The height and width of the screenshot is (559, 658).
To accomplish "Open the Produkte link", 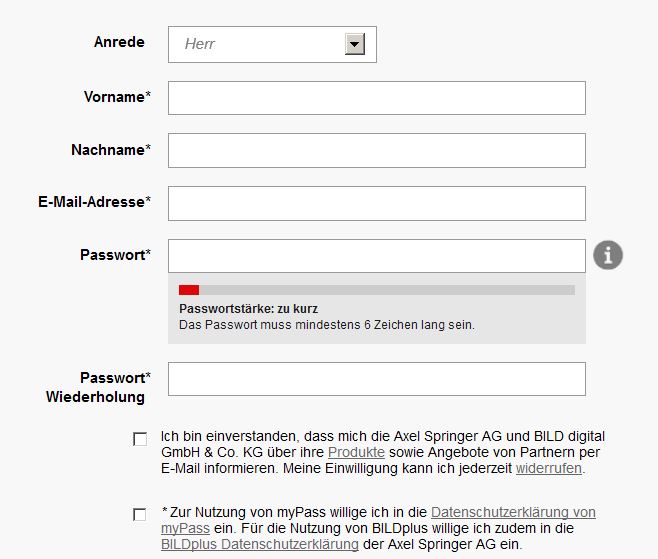I will [x=356, y=452].
